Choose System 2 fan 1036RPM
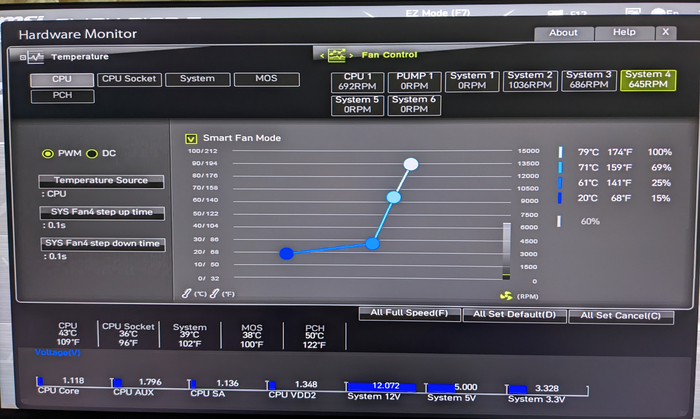Image resolution: width=700 pixels, height=419 pixels. 530,80
